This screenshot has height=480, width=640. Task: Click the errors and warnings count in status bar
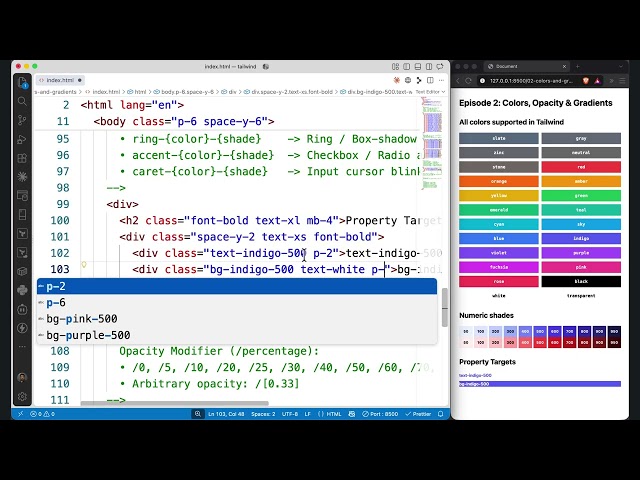(x=42, y=414)
